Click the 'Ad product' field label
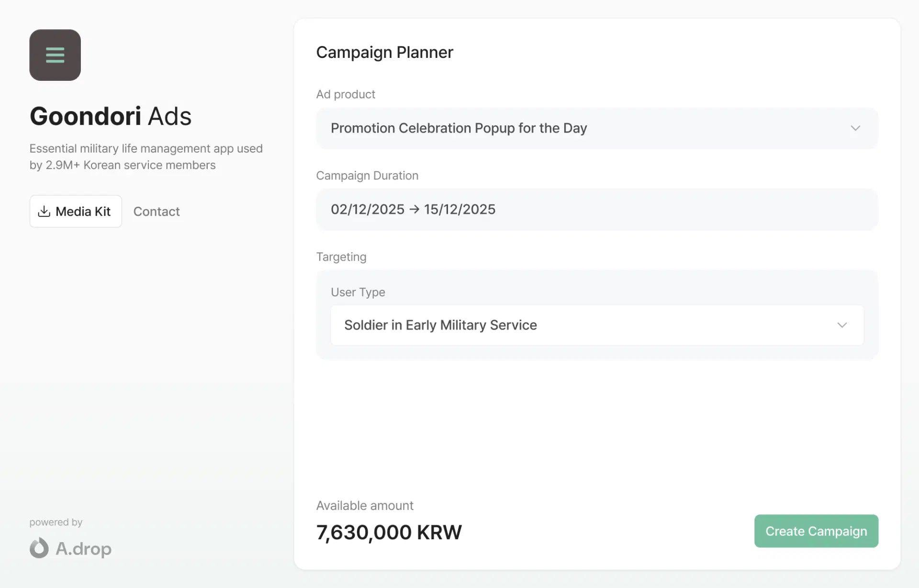 click(x=346, y=94)
